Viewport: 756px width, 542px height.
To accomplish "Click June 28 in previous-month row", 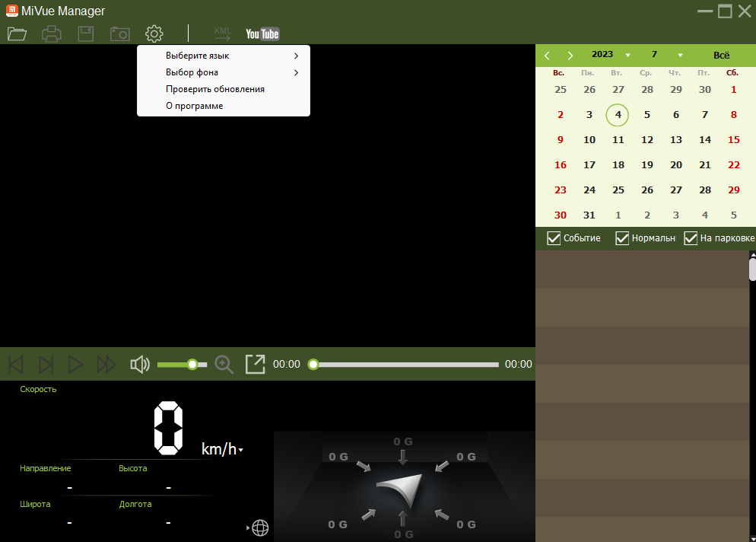I will 647,90.
